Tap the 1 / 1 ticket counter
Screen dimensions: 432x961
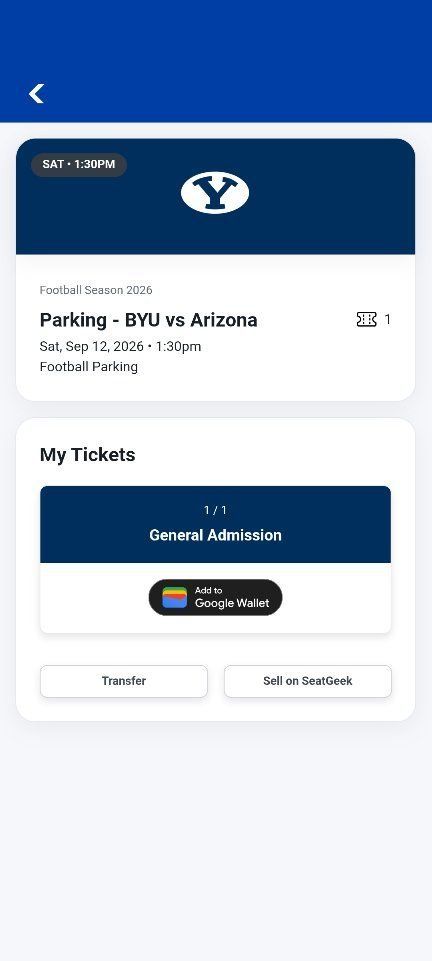point(216,510)
